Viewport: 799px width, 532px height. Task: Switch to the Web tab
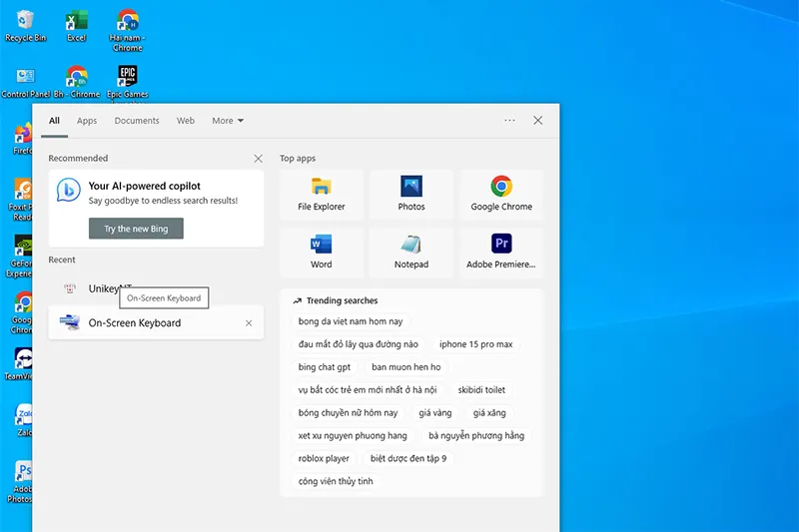[186, 121]
